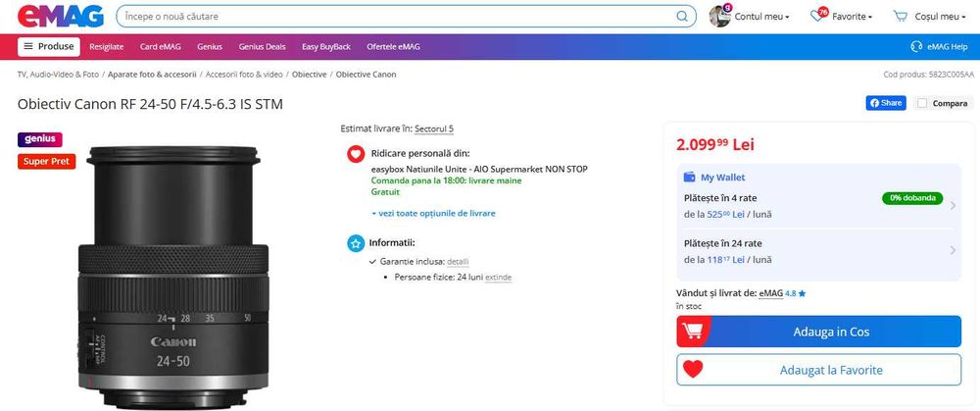Open the Favorite dropdown
The image size is (980, 411).
point(852,17)
